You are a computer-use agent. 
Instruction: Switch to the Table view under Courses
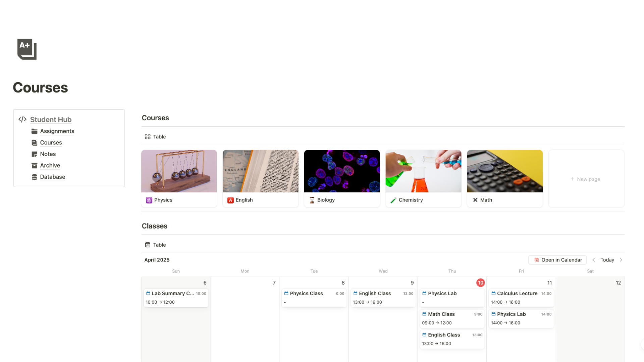(x=155, y=137)
